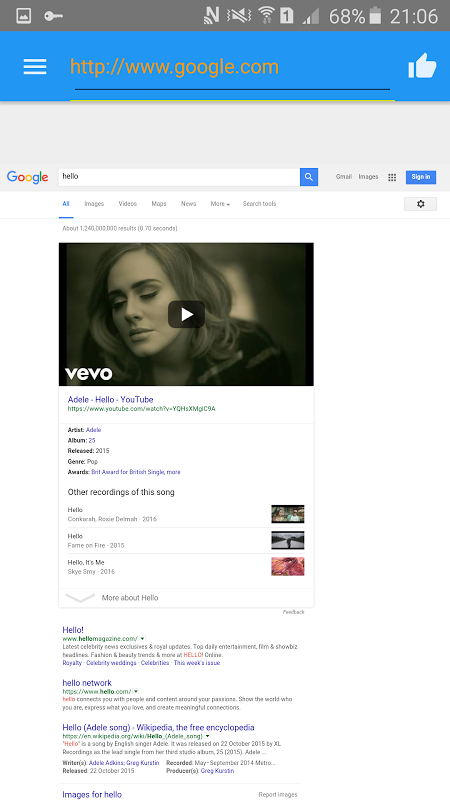Open the Gmail link
The height and width of the screenshot is (800, 450).
pos(343,177)
